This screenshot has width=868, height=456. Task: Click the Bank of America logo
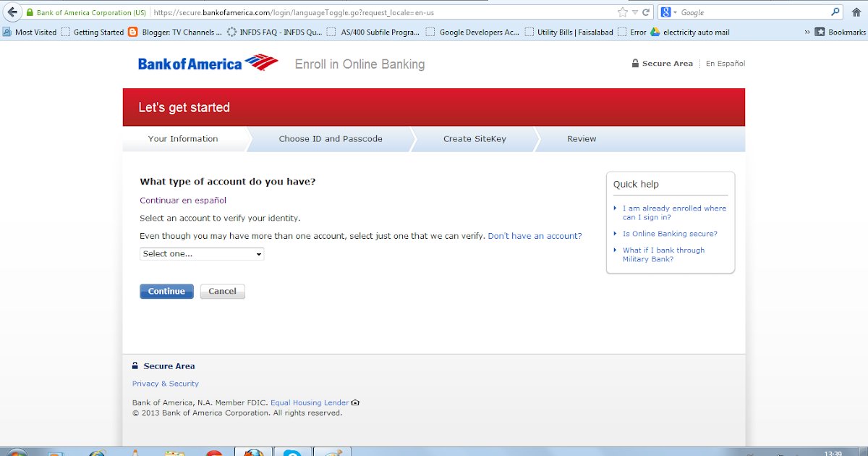208,63
